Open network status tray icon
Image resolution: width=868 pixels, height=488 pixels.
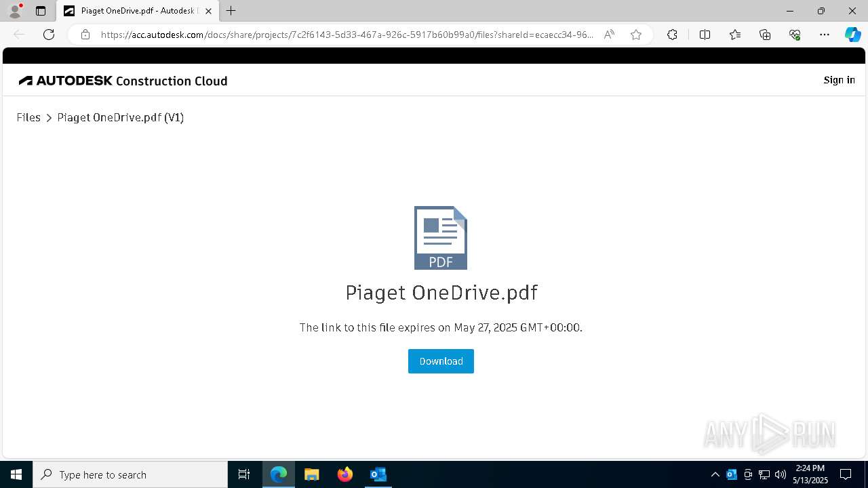(764, 474)
